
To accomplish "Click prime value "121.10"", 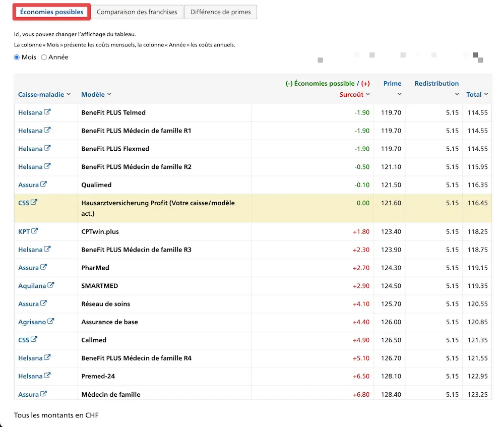I will point(391,166).
